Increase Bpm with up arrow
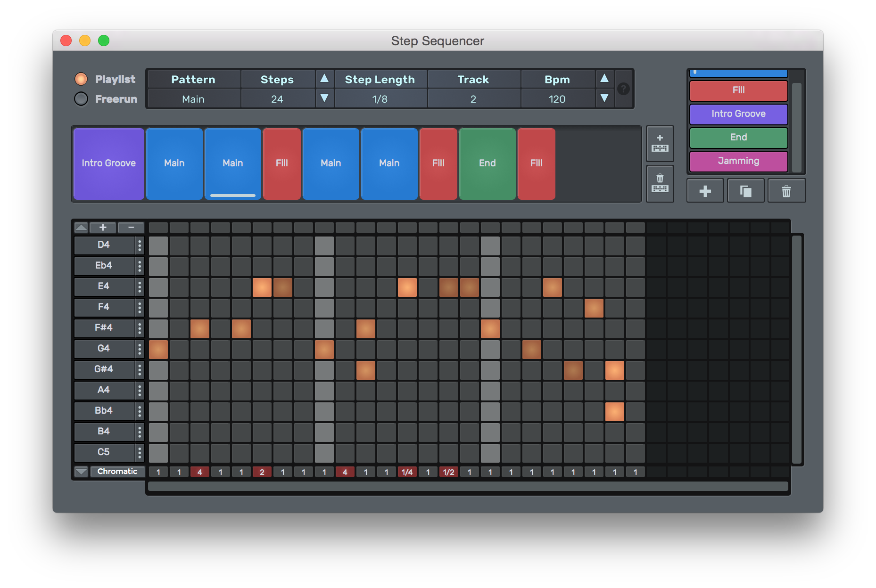 604,78
